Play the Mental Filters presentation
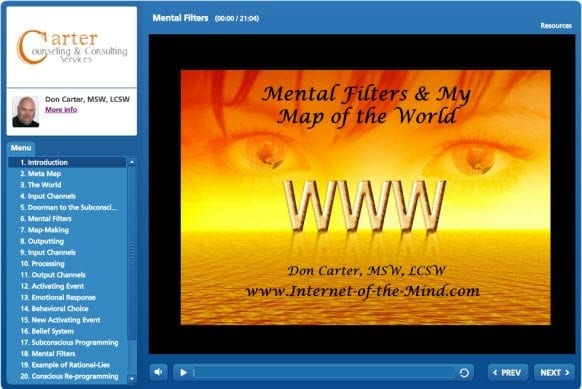 [x=183, y=372]
